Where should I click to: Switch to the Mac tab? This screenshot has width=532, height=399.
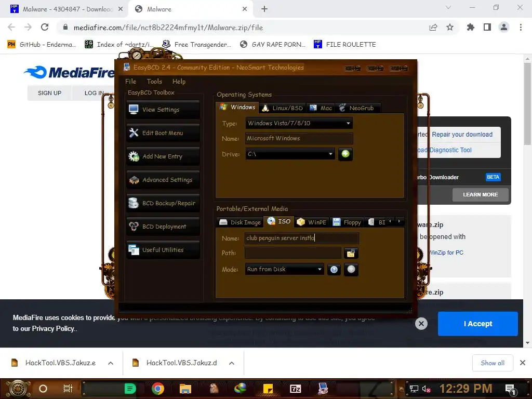(321, 108)
